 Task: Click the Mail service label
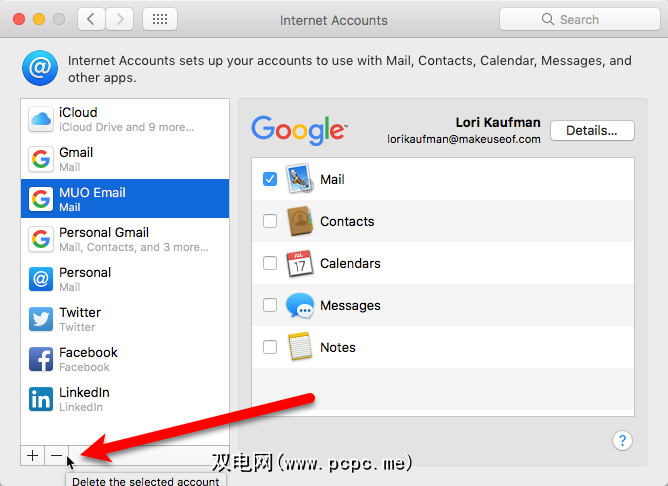point(332,179)
